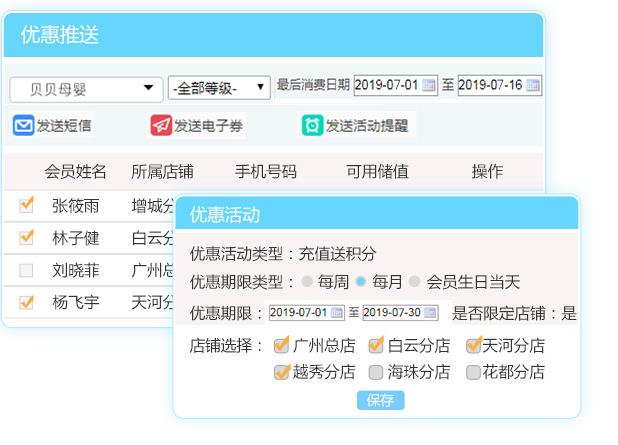Screen dimensions: 618x445
Task: Click the red paper-plane e-coupon icon
Action: [160, 125]
